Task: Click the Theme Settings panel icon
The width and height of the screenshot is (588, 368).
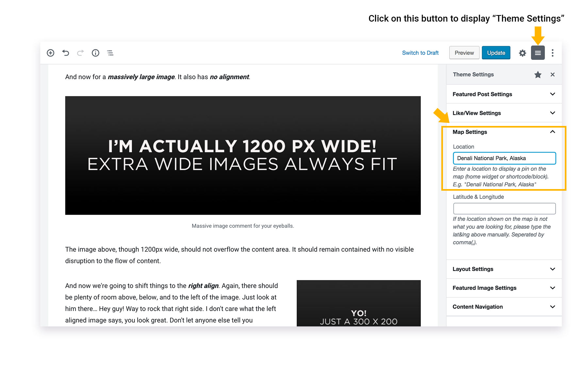Action: coord(538,53)
